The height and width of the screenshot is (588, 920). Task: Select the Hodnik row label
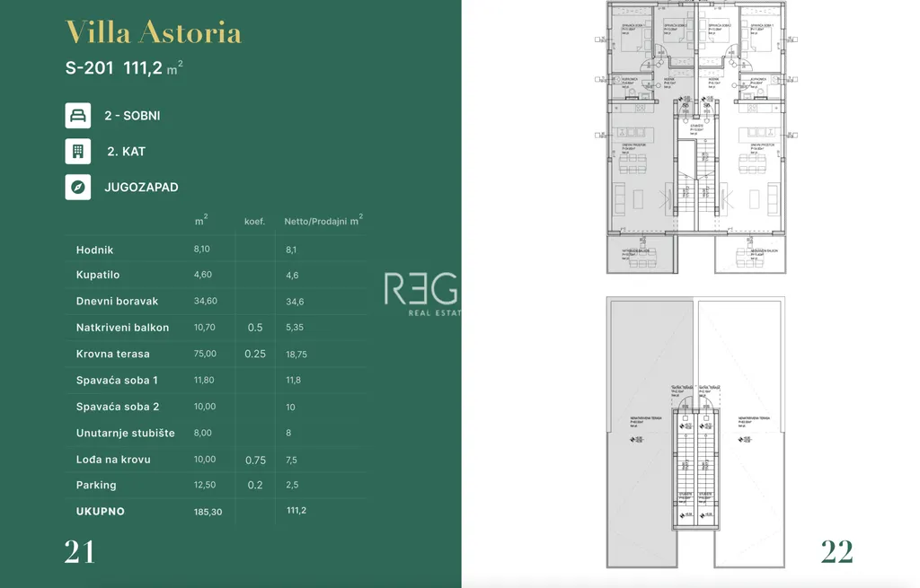point(95,250)
